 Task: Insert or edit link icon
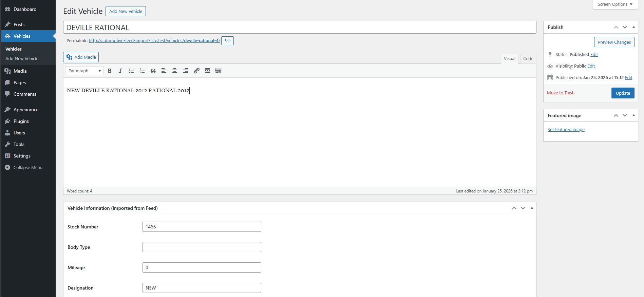click(196, 71)
